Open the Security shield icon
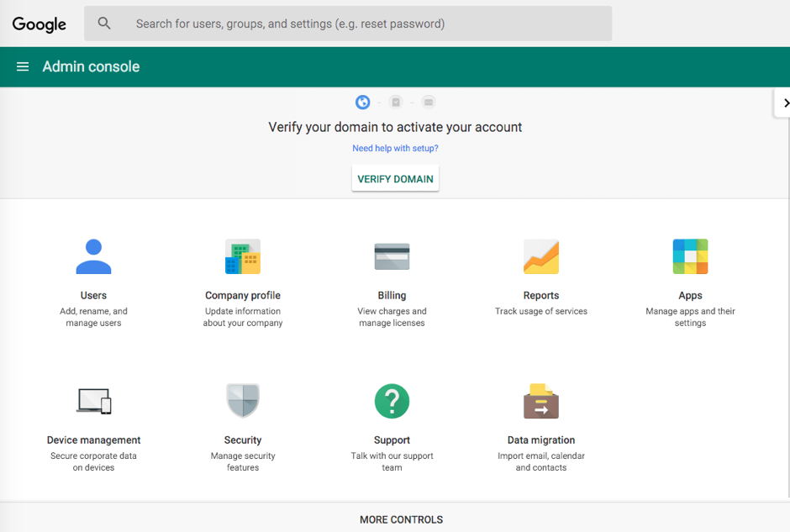 243,401
